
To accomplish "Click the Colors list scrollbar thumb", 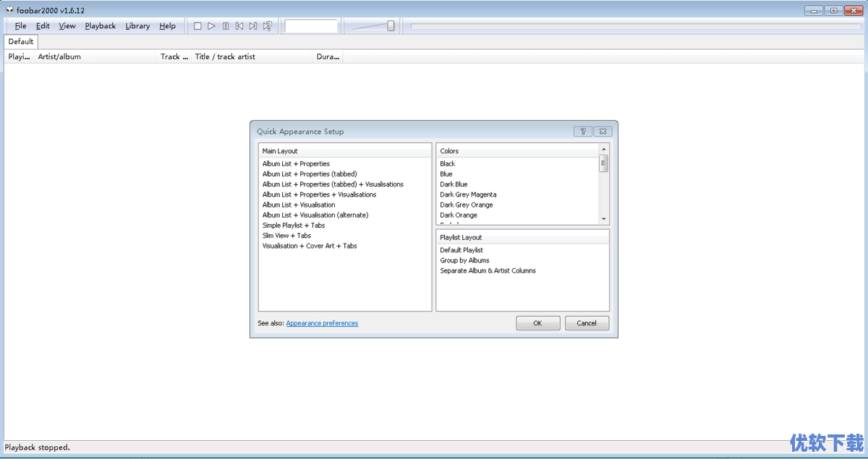I will [604, 163].
